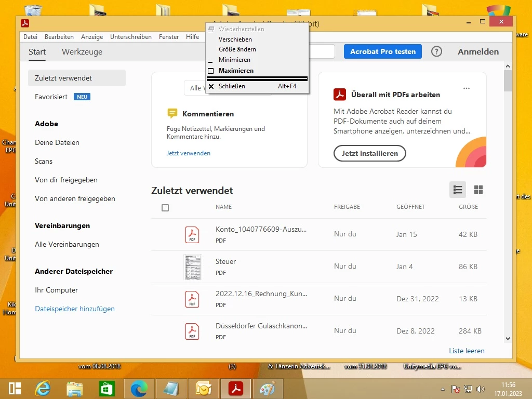The height and width of the screenshot is (399, 532).
Task: Open Paint from the taskbar
Action: click(268, 389)
